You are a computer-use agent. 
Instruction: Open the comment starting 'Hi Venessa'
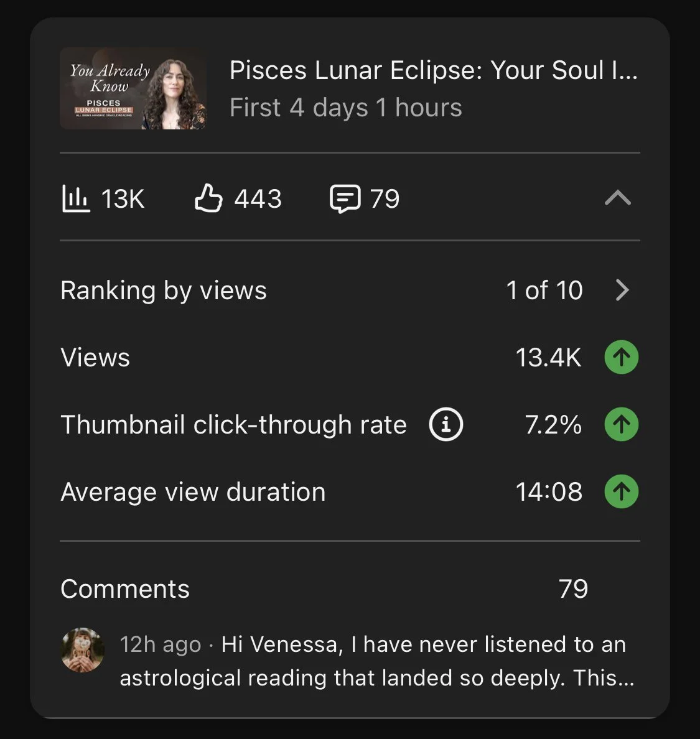click(377, 661)
